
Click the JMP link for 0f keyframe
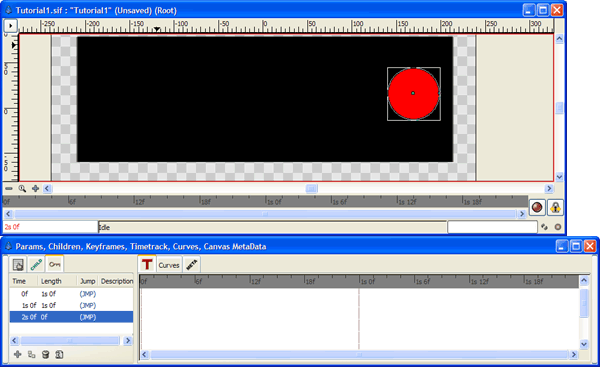pyautogui.click(x=88, y=294)
